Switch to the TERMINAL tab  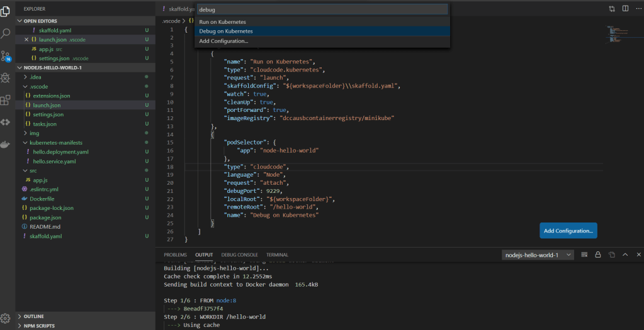(277, 255)
